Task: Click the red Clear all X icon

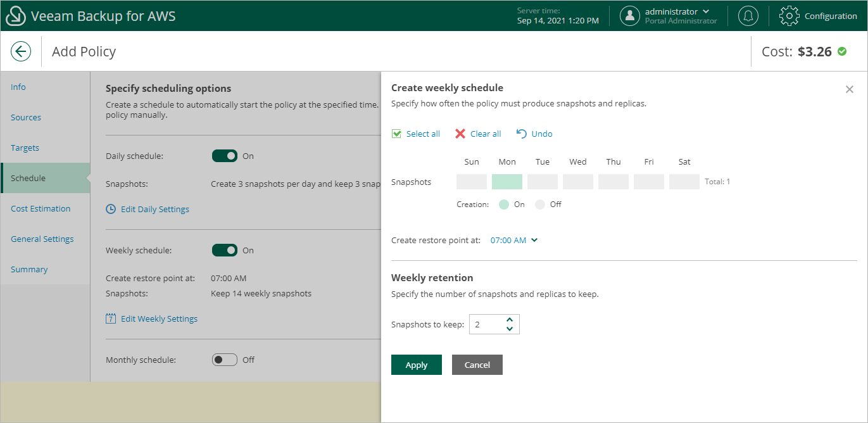Action: coord(460,134)
